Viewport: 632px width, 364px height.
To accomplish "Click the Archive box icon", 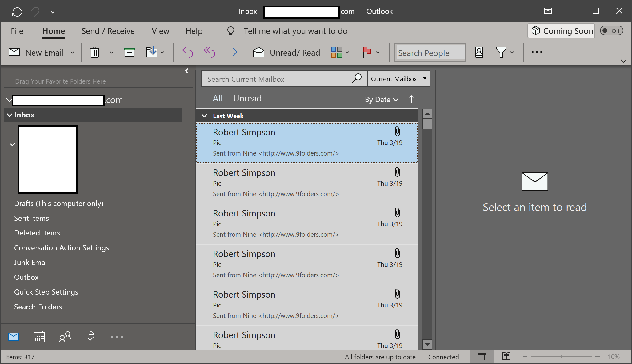I will click(129, 53).
